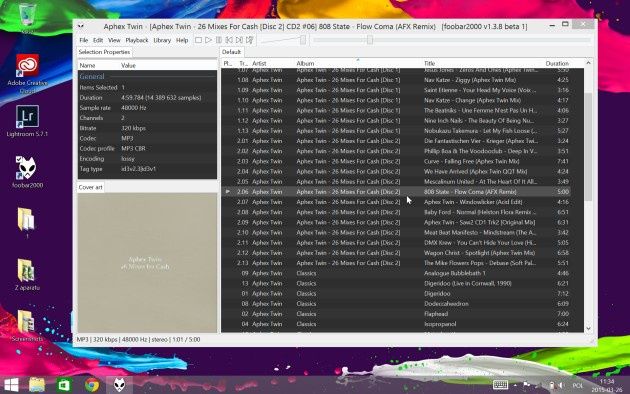Open the 'Z aparatu' desktop folder

point(27,275)
